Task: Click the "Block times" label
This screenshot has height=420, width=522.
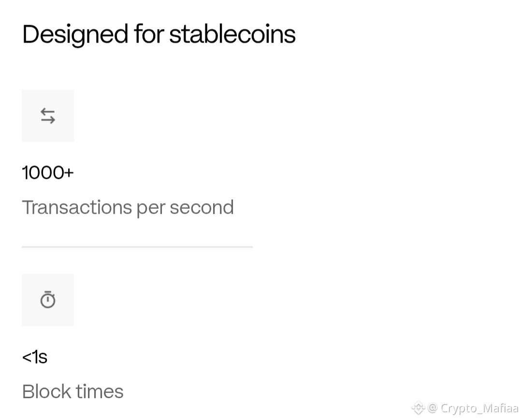Action: point(72,391)
